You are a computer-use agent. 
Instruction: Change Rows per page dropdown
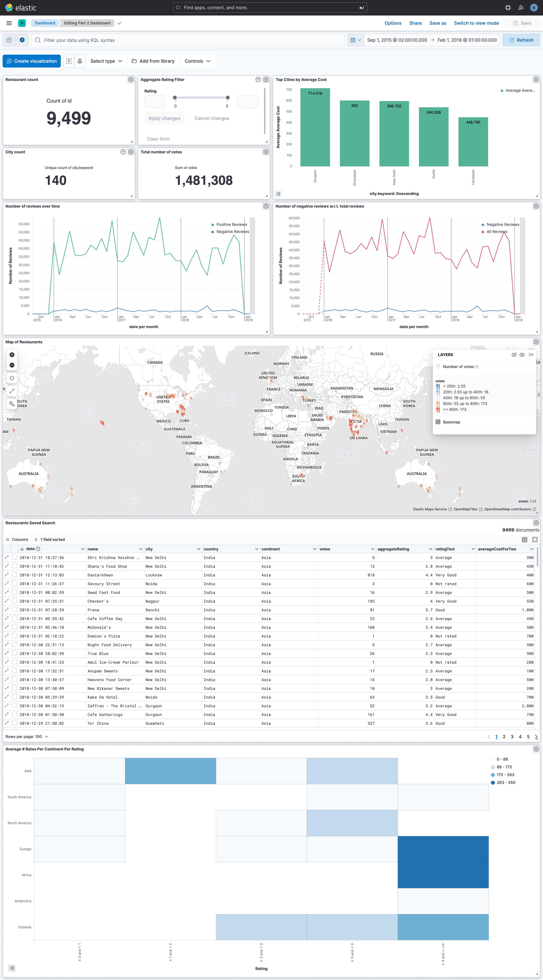click(27, 737)
